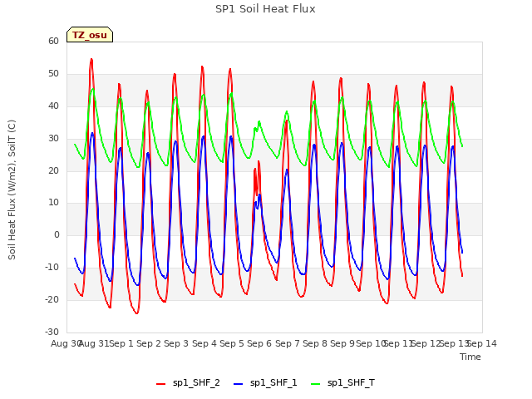Click the Sep 5 x-axis tick label
Viewport: 532px width, 399px height.
coord(232,343)
